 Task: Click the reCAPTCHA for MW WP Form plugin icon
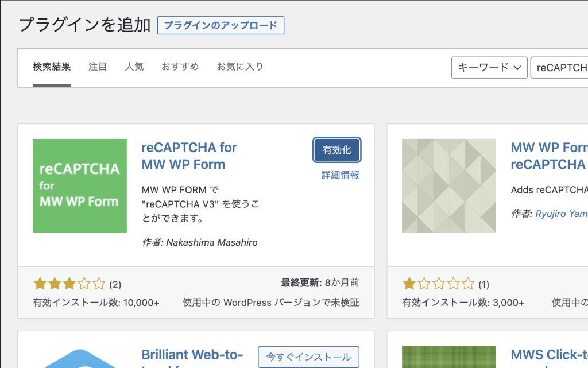point(79,186)
